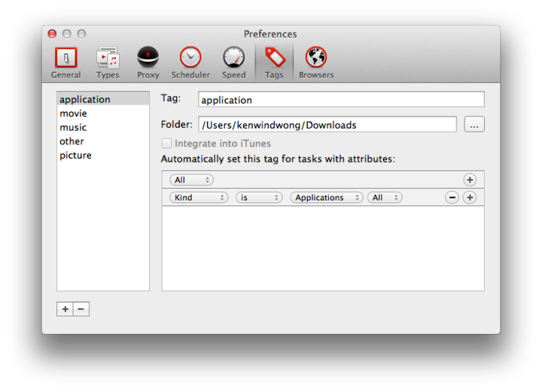This screenshot has height=392, width=542.
Task: Browse for folder with ellipsis button
Action: click(x=473, y=125)
